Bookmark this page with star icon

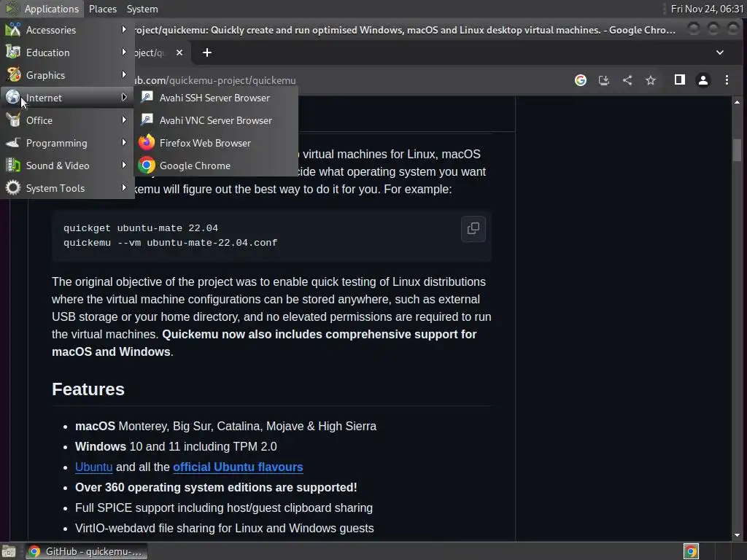(x=651, y=80)
